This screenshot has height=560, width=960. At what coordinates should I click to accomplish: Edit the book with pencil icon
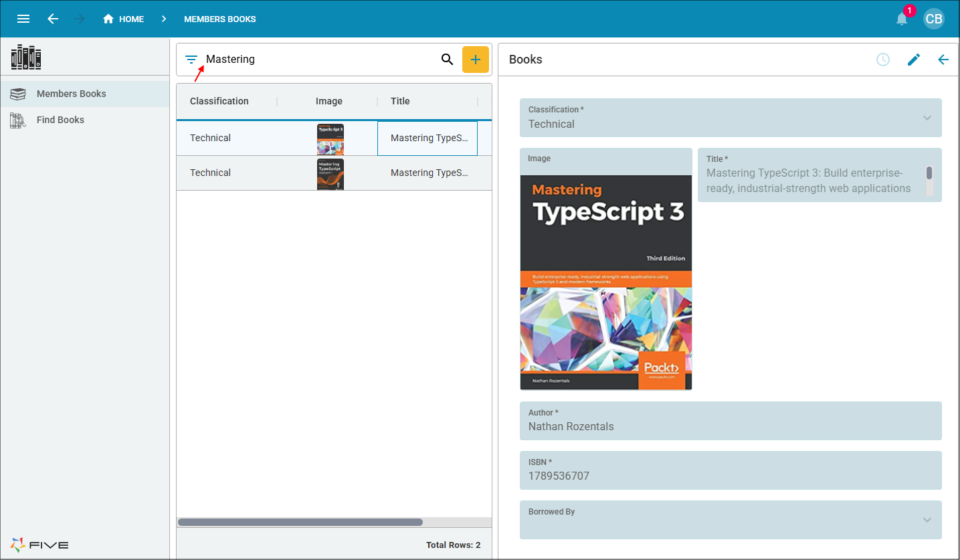[914, 60]
